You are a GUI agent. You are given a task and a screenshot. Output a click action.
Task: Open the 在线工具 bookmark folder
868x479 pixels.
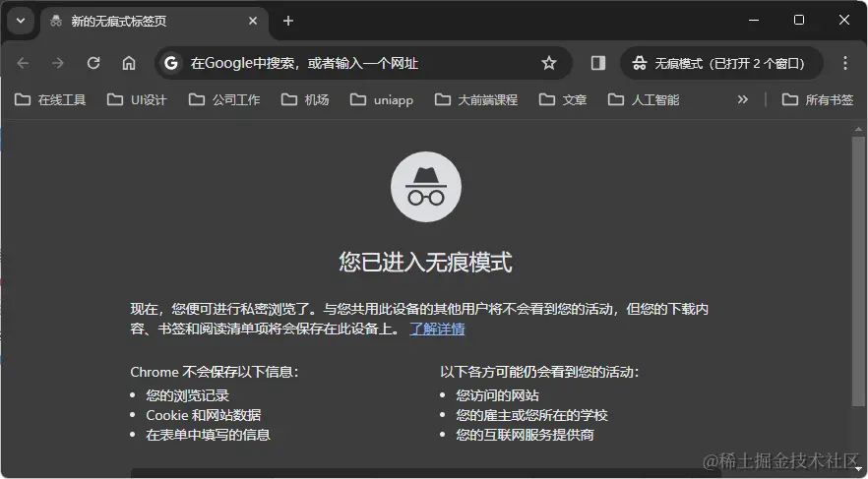point(50,99)
